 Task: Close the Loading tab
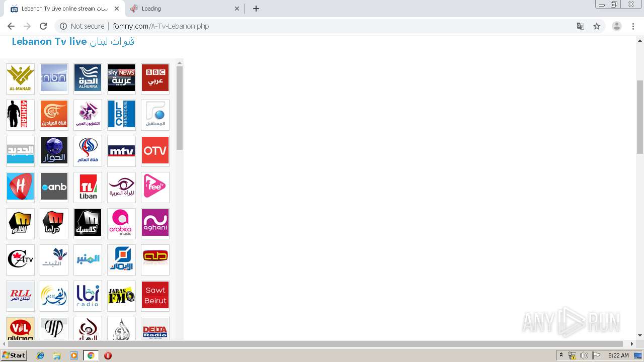point(237,9)
